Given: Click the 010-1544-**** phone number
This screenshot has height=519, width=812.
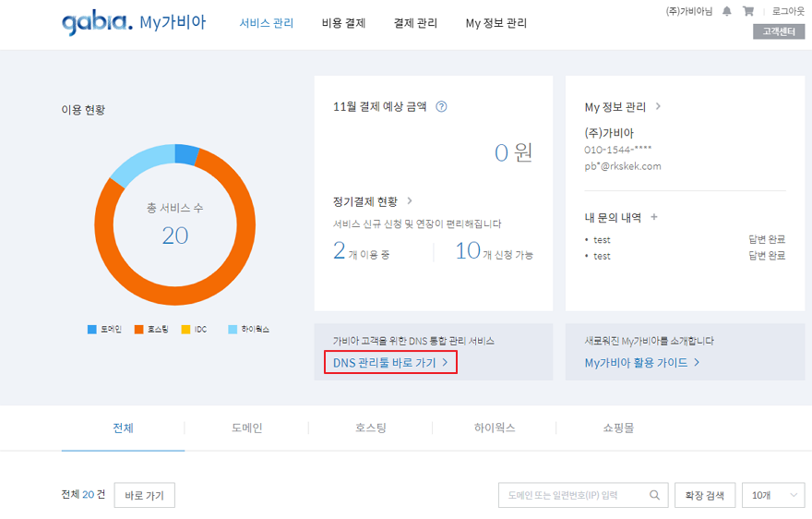Looking at the screenshot, I should (x=618, y=150).
